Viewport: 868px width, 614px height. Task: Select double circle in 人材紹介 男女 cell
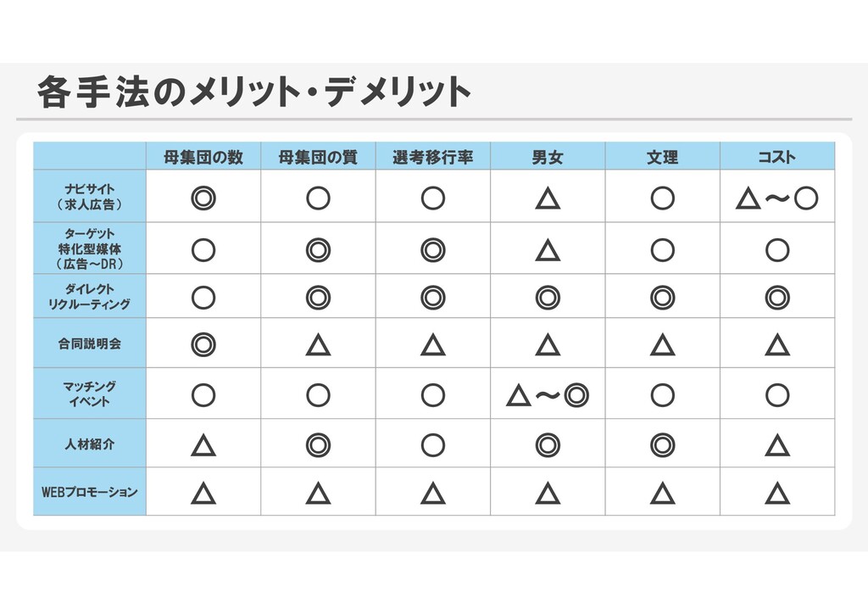coord(548,445)
